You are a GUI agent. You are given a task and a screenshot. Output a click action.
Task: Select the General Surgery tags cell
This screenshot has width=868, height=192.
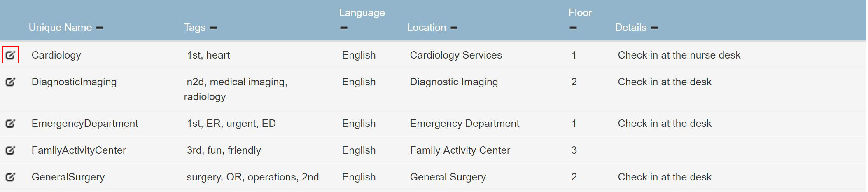253,177
